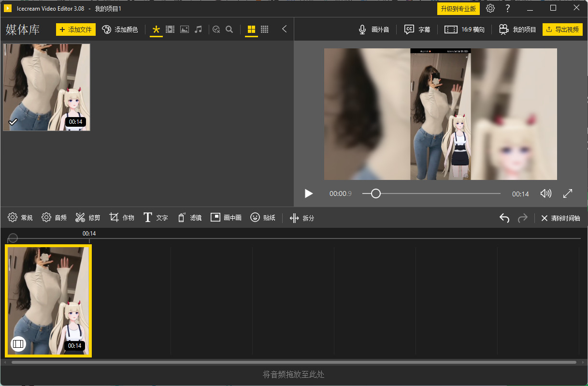This screenshot has height=386, width=588.
Task: Switch to the large thumbnail grid view
Action: [x=251, y=30]
